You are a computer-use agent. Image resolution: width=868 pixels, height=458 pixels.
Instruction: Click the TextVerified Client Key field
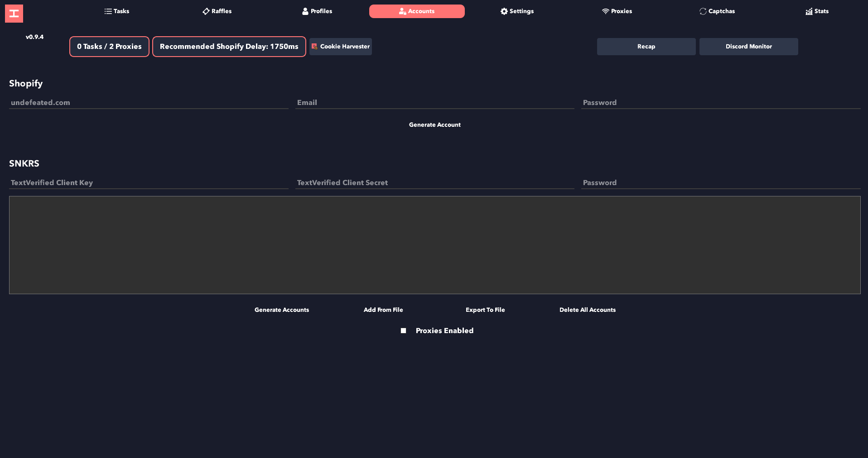pos(149,183)
